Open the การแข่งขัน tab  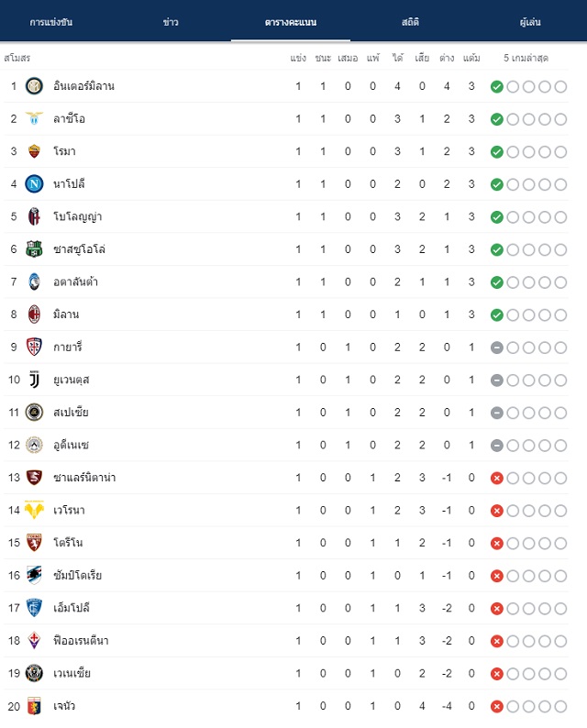tap(51, 22)
